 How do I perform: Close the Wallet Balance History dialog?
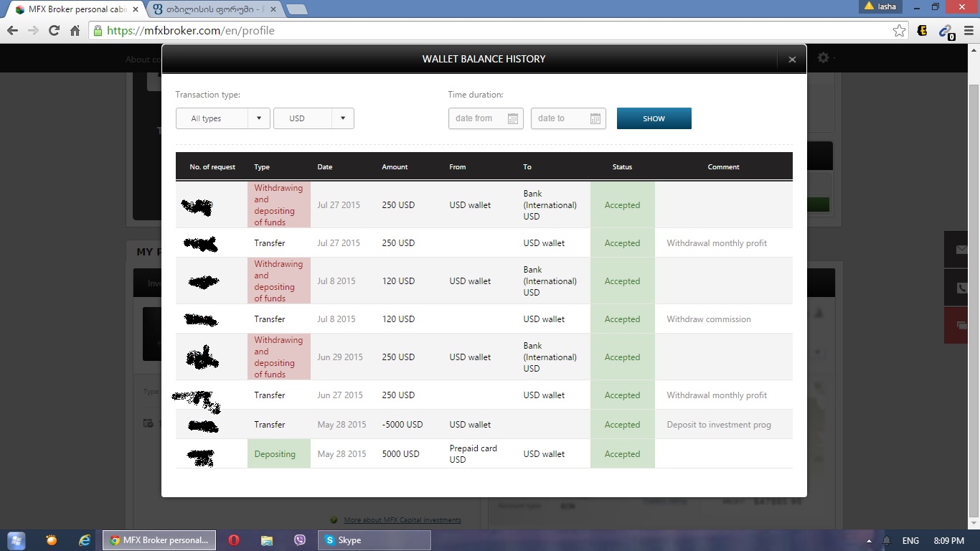(792, 60)
